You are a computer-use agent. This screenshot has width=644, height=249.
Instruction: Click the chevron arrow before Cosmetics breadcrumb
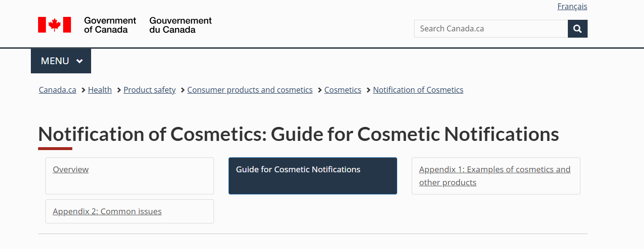pos(320,90)
